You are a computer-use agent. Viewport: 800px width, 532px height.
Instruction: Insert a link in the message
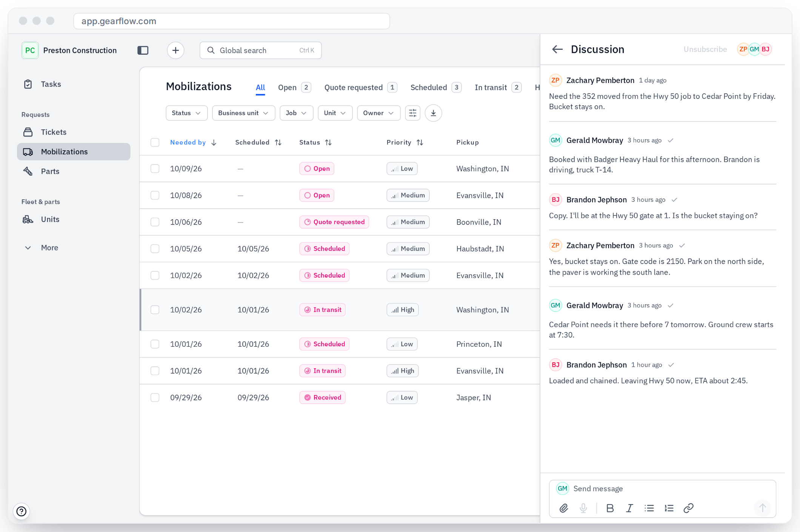(x=689, y=508)
